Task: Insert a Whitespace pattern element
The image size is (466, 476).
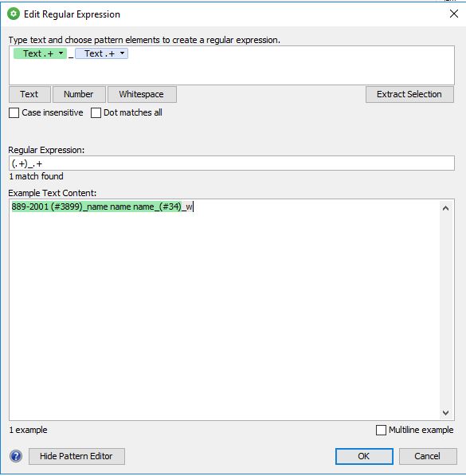Action: tap(142, 94)
